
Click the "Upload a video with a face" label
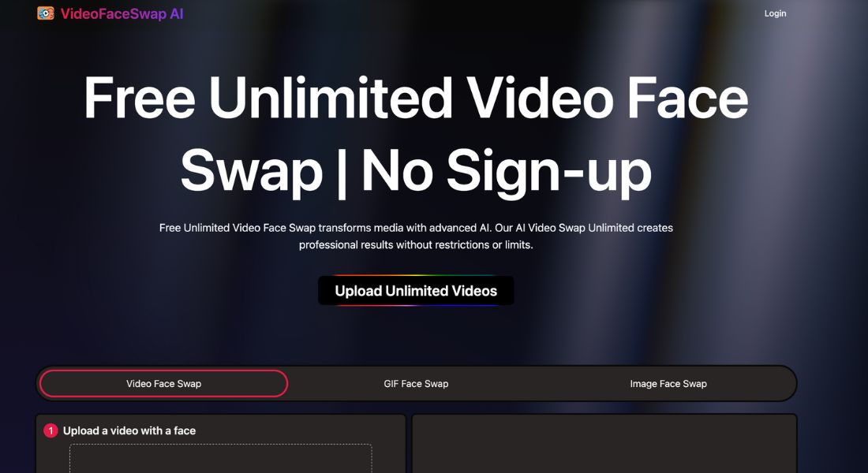click(x=129, y=430)
